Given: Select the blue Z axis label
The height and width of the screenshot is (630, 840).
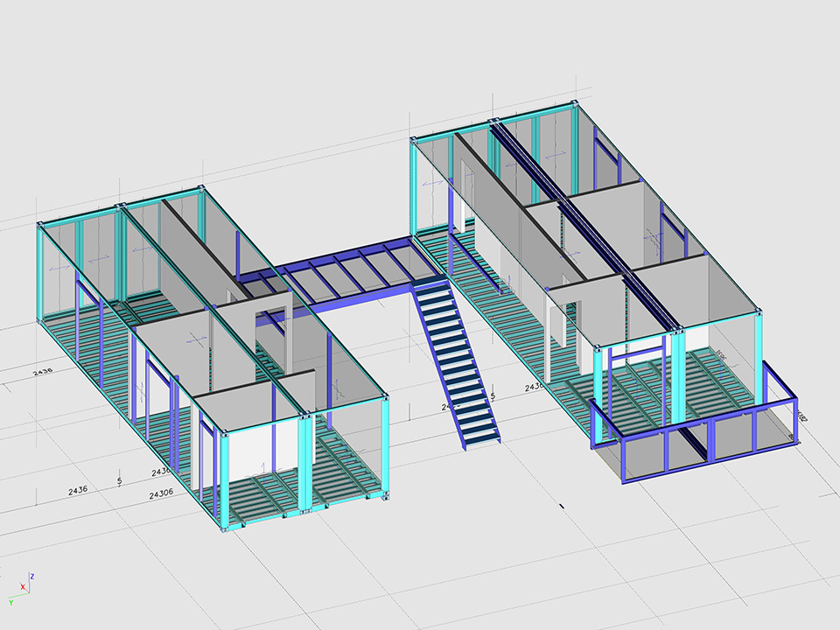Looking at the screenshot, I should (x=31, y=577).
